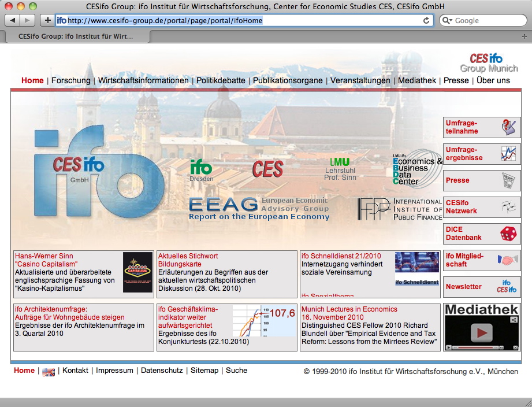Open the Datenschutz footer link

pyautogui.click(x=162, y=371)
